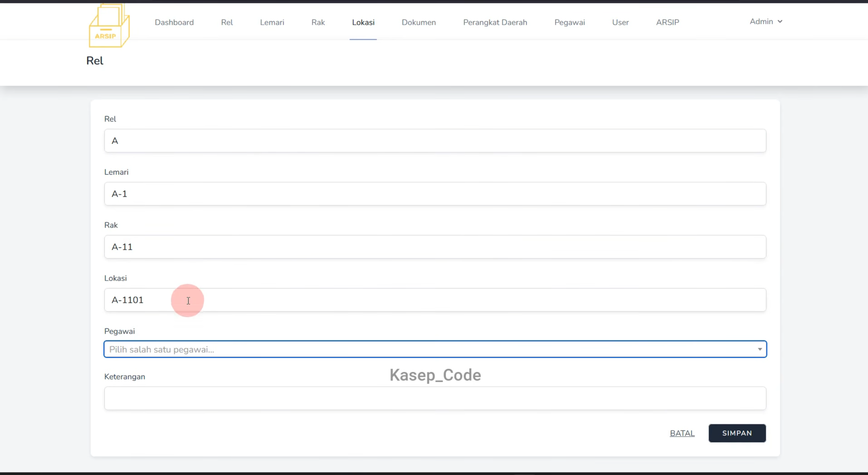Click the Keterangan field label
Image resolution: width=868 pixels, height=475 pixels.
coord(124,376)
